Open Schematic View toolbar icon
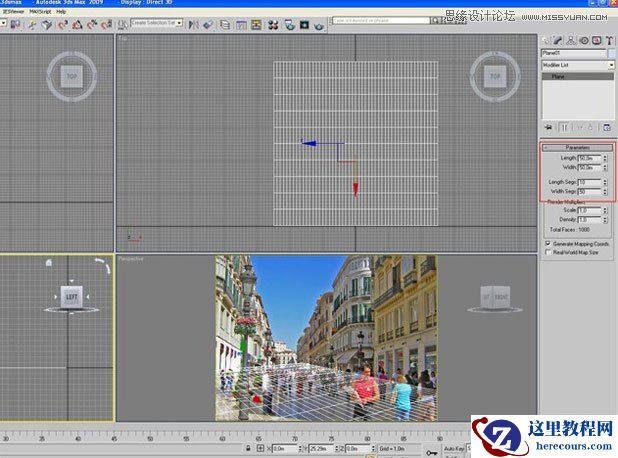 point(256,25)
